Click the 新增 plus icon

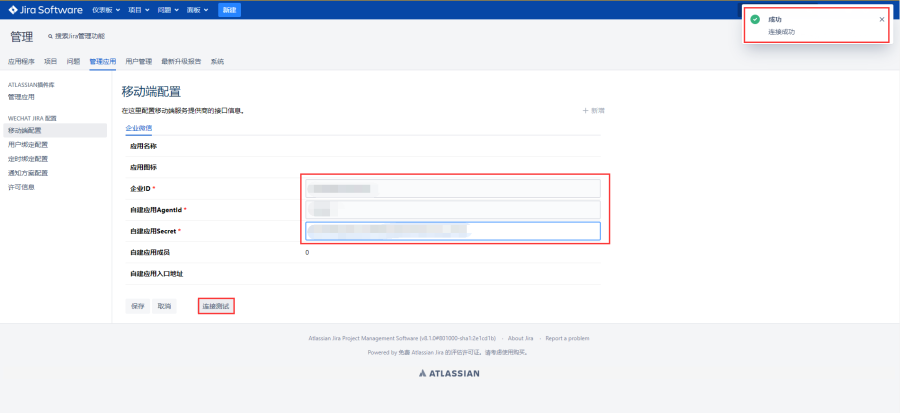(585, 110)
